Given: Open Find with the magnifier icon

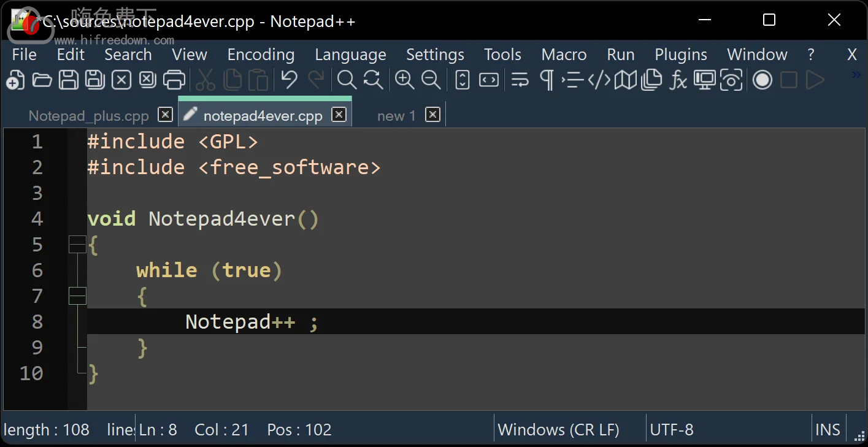Looking at the screenshot, I should coord(347,80).
